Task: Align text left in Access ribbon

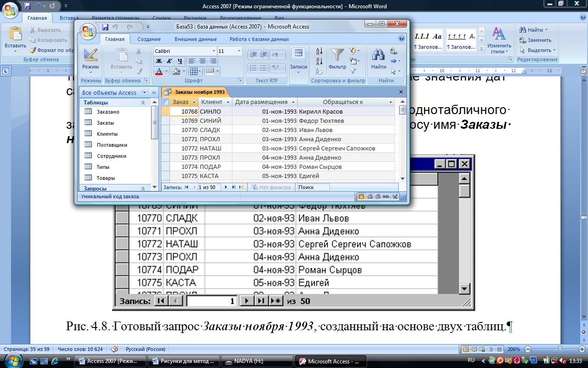Action: pos(192,61)
